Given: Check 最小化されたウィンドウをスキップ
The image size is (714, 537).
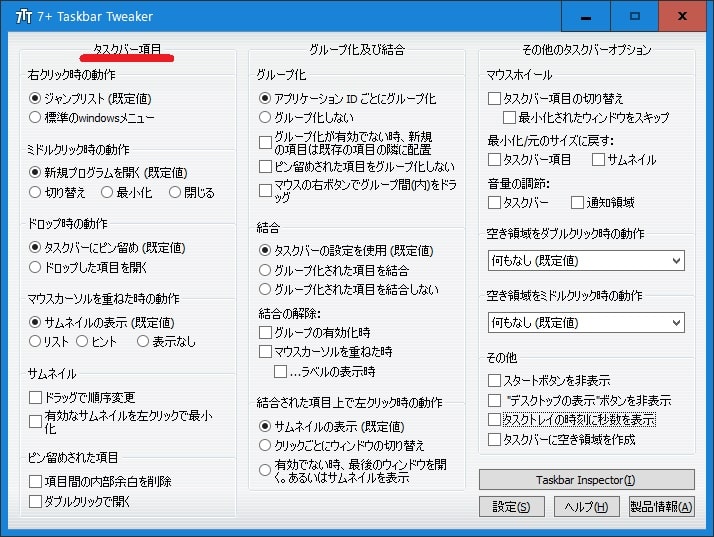Looking at the screenshot, I should (x=509, y=118).
